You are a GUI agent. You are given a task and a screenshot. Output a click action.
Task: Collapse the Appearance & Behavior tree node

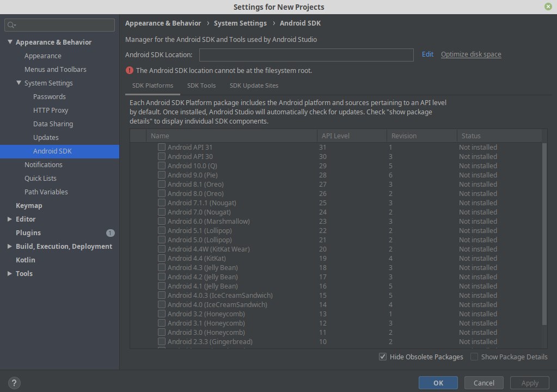pos(10,42)
